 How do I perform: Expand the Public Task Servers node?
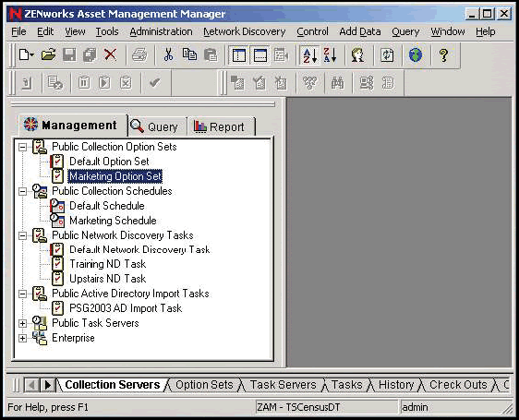[x=22, y=323]
